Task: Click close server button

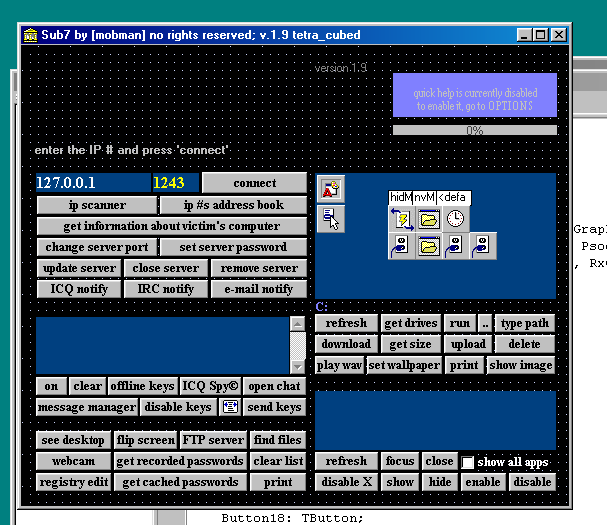Action: pyautogui.click(x=166, y=268)
